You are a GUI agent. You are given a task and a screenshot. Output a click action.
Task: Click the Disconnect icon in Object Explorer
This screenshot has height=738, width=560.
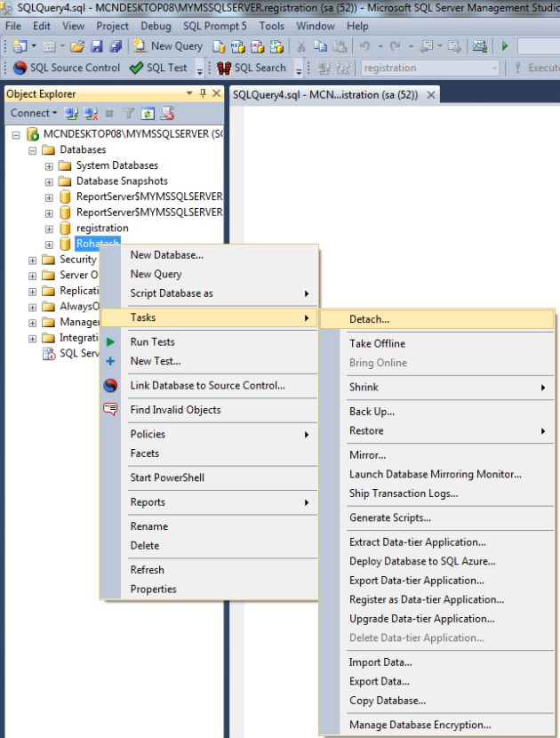tap(91, 114)
